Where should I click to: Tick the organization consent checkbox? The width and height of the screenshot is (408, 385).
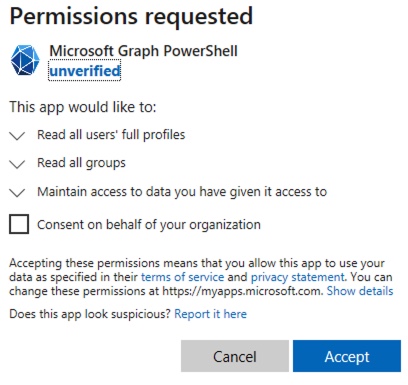click(19, 224)
